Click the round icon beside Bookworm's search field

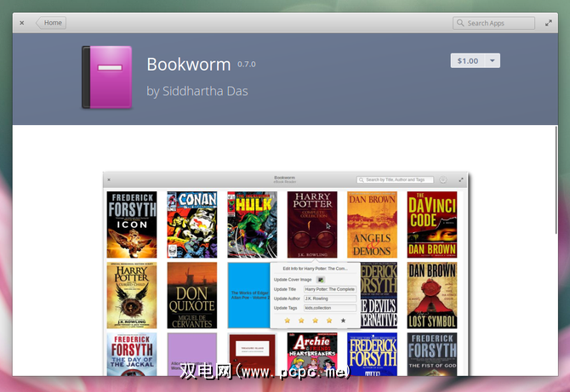click(x=442, y=179)
